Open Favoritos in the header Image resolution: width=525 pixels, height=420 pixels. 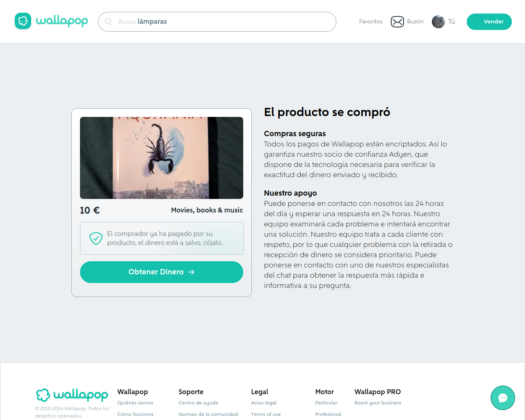pos(371,22)
